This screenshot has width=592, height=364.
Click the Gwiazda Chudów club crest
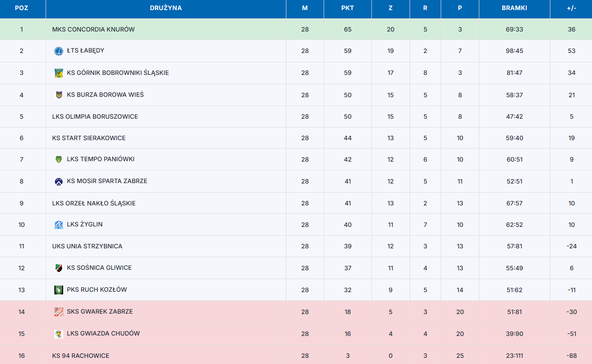[x=59, y=334]
